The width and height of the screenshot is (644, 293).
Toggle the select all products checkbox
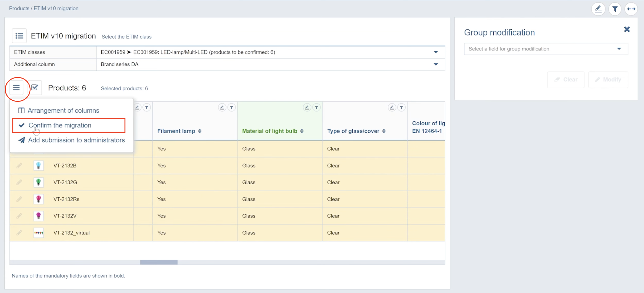(35, 88)
